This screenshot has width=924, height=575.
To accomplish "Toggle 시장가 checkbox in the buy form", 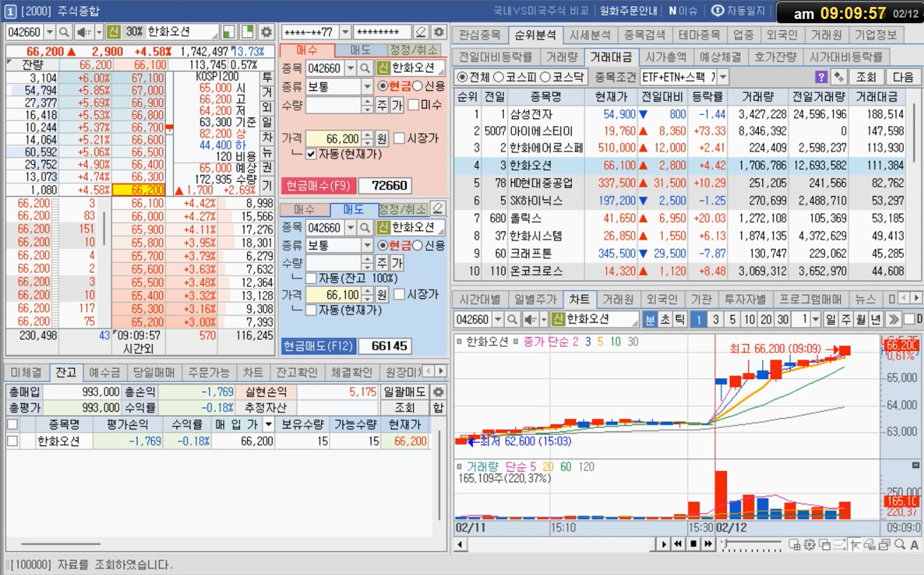I will click(399, 139).
